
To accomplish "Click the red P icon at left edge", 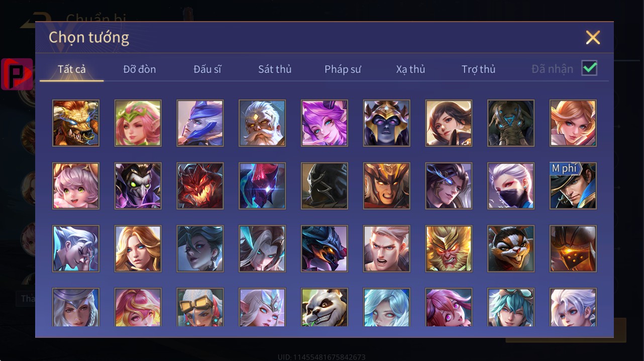I will (17, 74).
